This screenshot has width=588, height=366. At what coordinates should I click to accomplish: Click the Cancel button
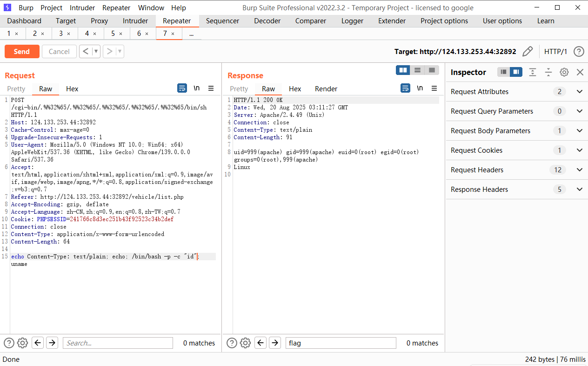point(59,51)
